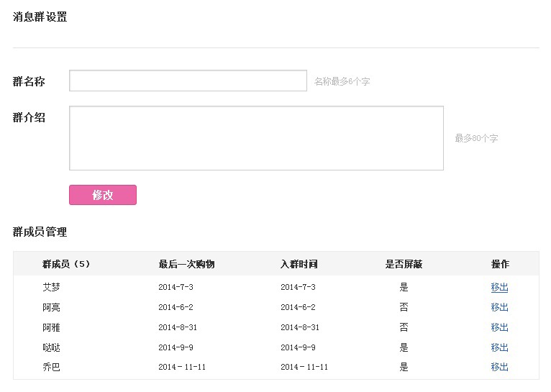Select member name 艾梦

pyautogui.click(x=51, y=287)
